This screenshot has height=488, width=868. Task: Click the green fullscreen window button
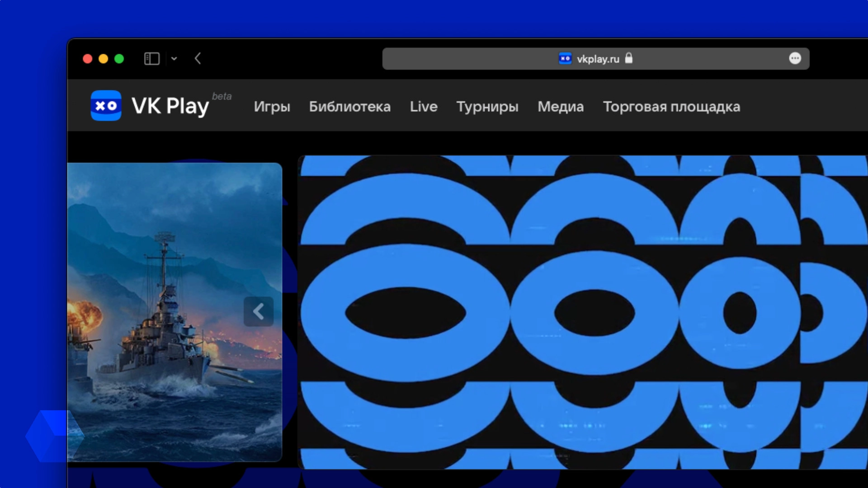click(119, 59)
